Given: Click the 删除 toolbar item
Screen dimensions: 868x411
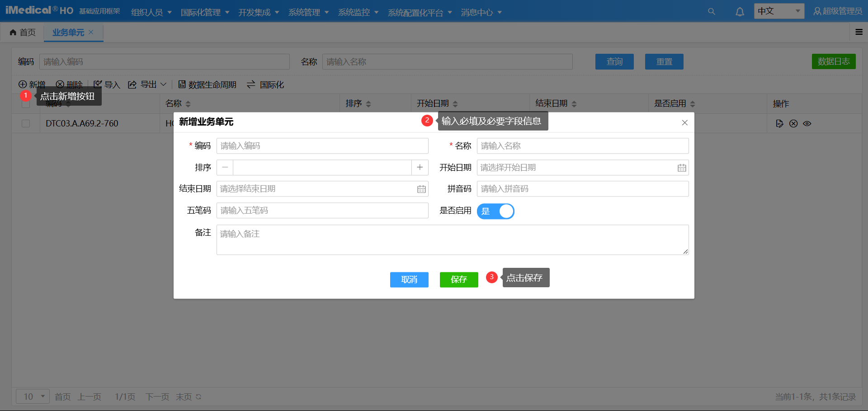Looking at the screenshot, I should click(69, 84).
